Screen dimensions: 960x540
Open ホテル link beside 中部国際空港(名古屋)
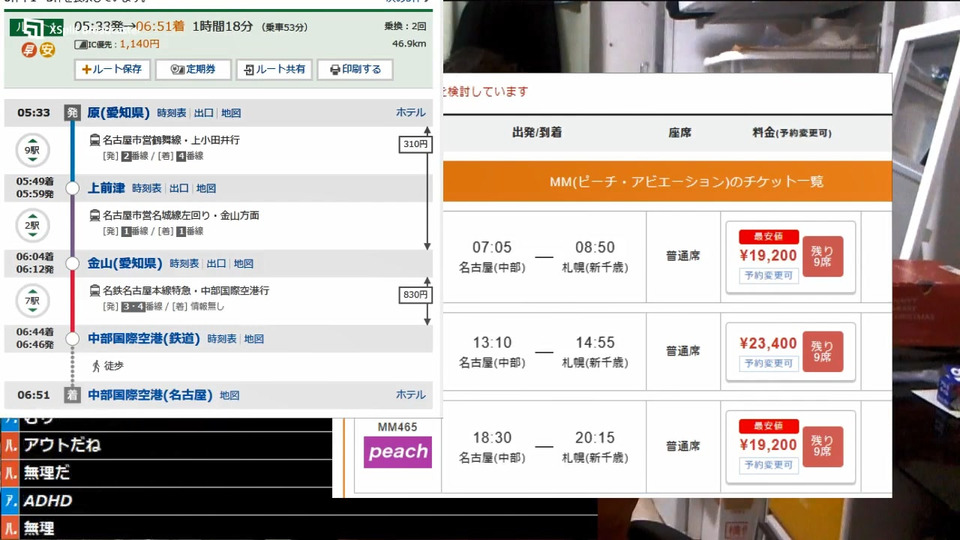point(411,394)
